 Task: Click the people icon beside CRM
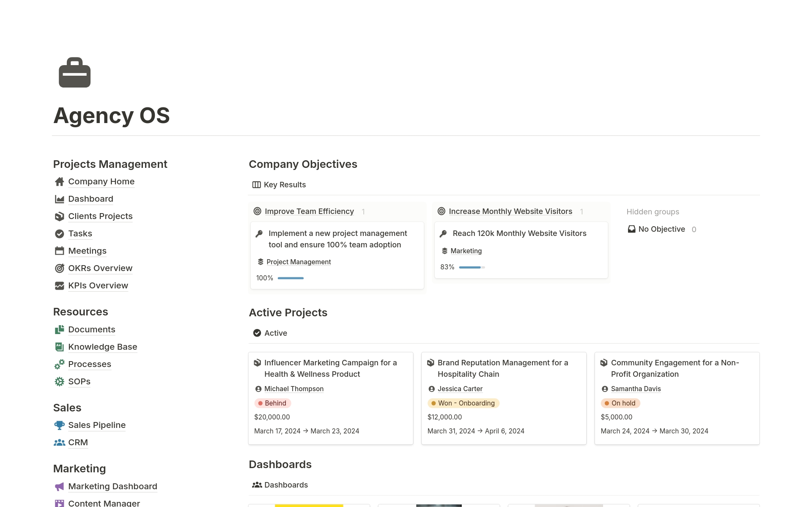[x=60, y=442]
